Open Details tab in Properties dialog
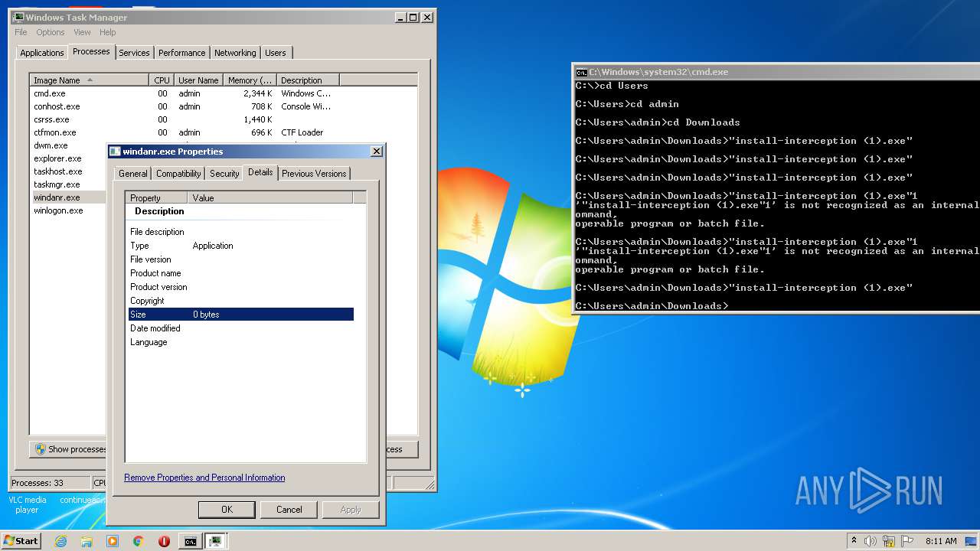Viewport: 980px width, 551px height. click(260, 172)
